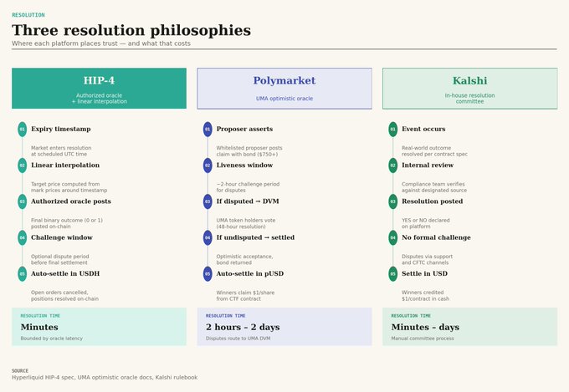Select the HIP-4 header card
The height and width of the screenshot is (392, 569).
(x=99, y=88)
